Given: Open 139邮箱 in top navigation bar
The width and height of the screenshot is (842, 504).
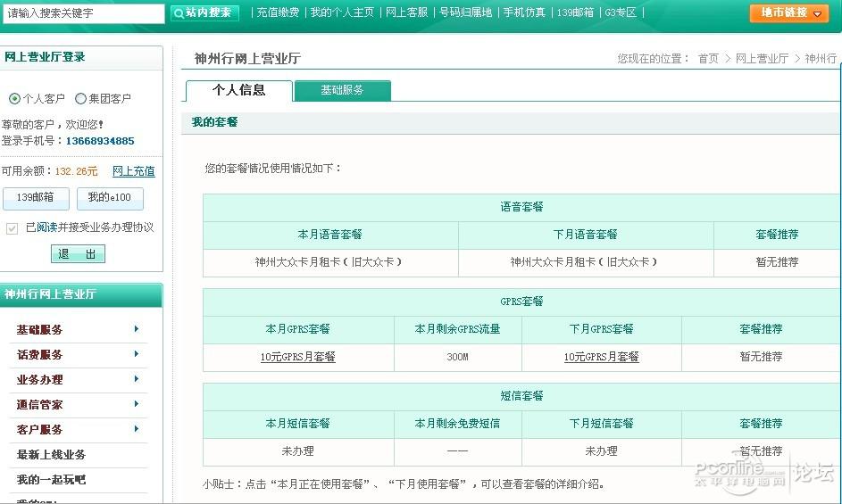Looking at the screenshot, I should click(x=575, y=12).
